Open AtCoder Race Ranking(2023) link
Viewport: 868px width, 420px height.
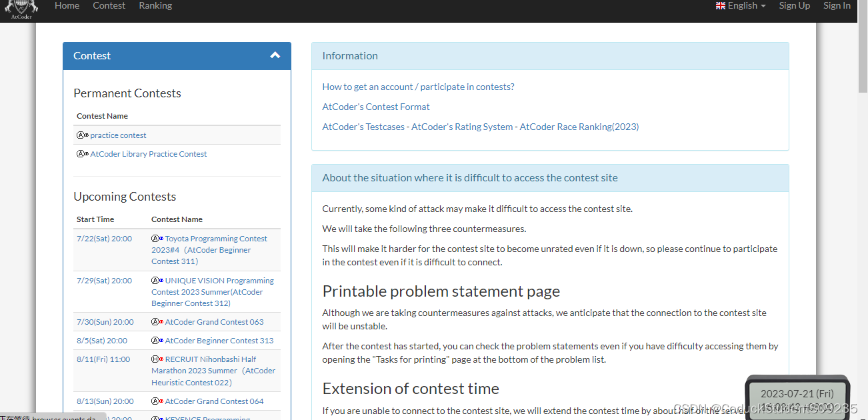click(579, 127)
